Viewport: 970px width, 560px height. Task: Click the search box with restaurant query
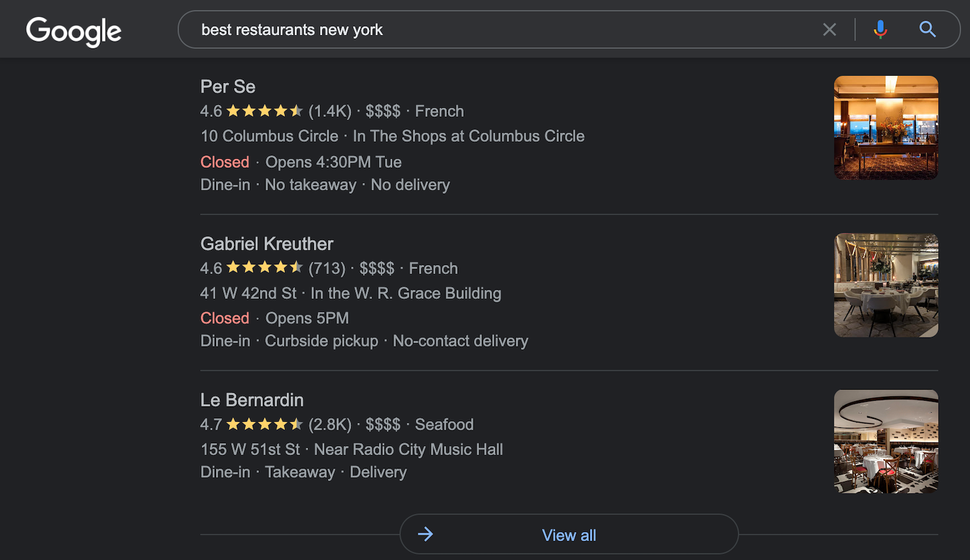(485, 30)
